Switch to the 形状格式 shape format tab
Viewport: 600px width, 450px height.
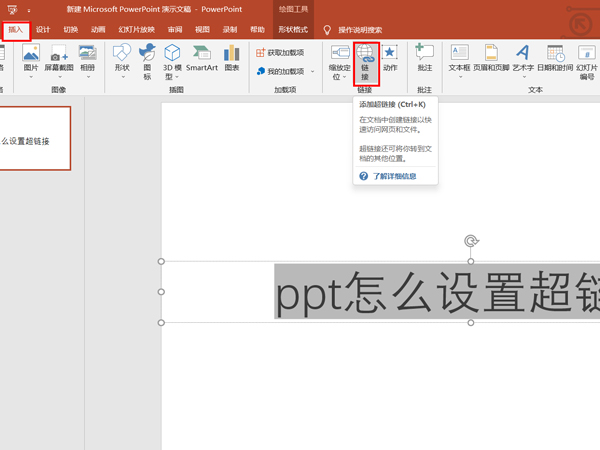point(292,30)
